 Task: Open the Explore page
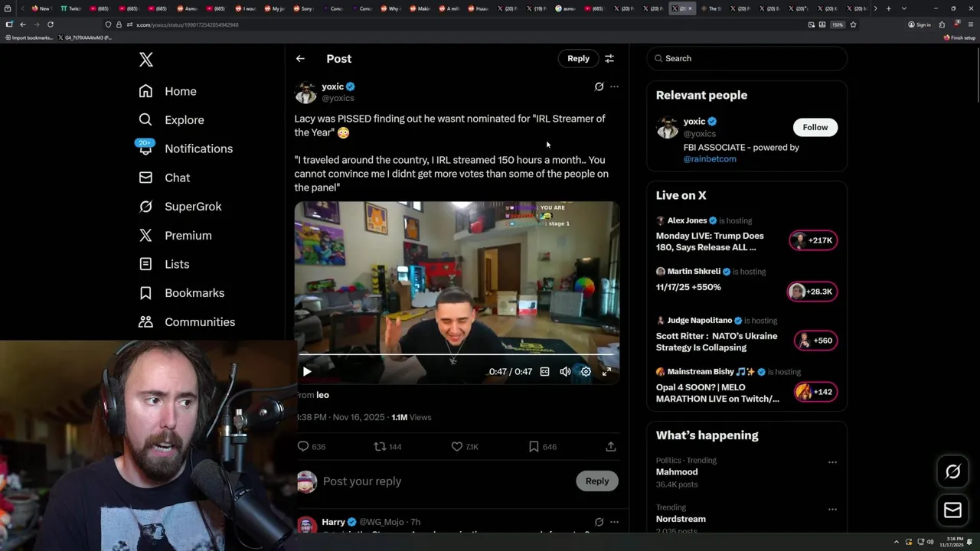(171, 120)
